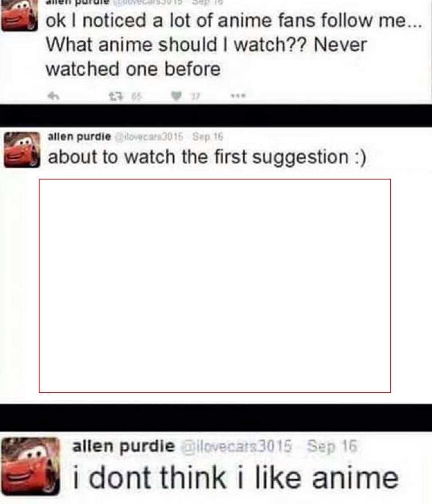Click the Lightning McQueen avatar on the top tweet
The image size is (432, 504).
(19, 15)
